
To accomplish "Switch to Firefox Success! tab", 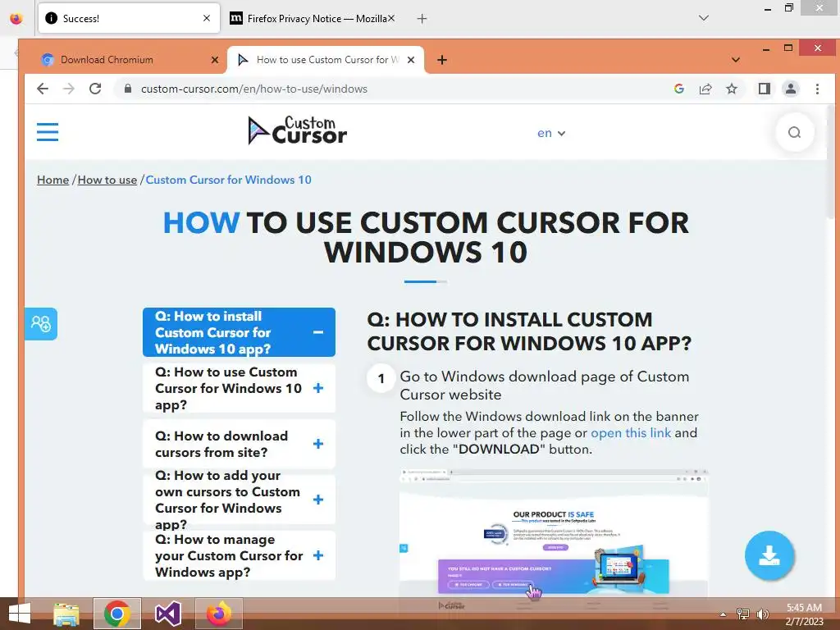I will pyautogui.click(x=129, y=18).
